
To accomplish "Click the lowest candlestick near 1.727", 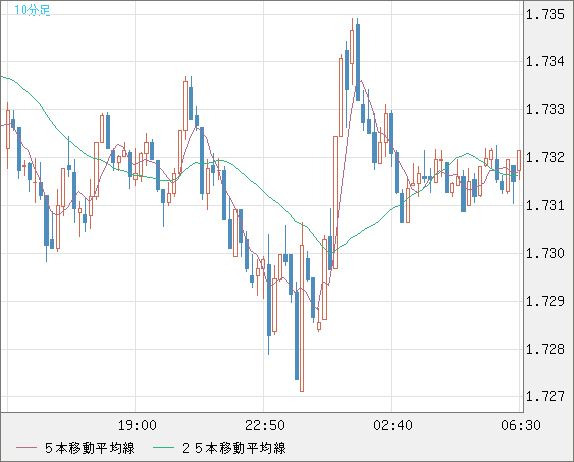I will click(302, 318).
